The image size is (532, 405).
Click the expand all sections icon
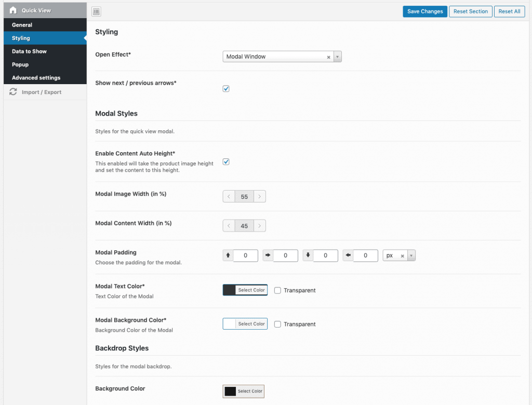tap(96, 11)
